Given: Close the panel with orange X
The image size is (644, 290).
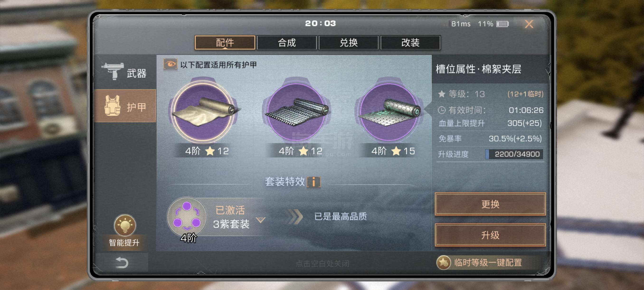Looking at the screenshot, I should [529, 24].
